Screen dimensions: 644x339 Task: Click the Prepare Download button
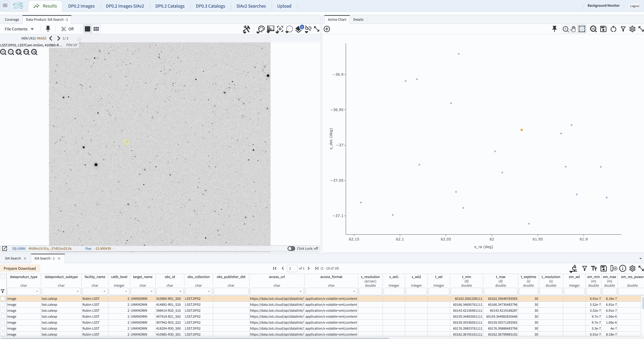[x=20, y=268]
